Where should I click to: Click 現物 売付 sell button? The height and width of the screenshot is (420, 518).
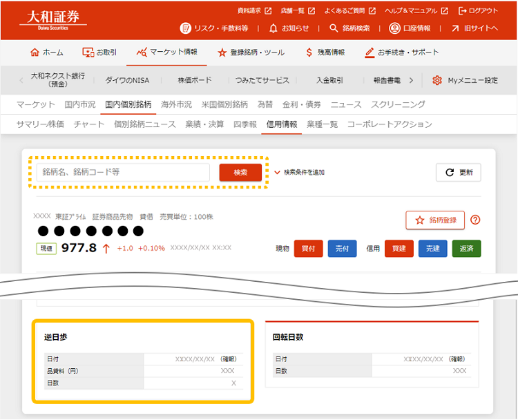[342, 249]
